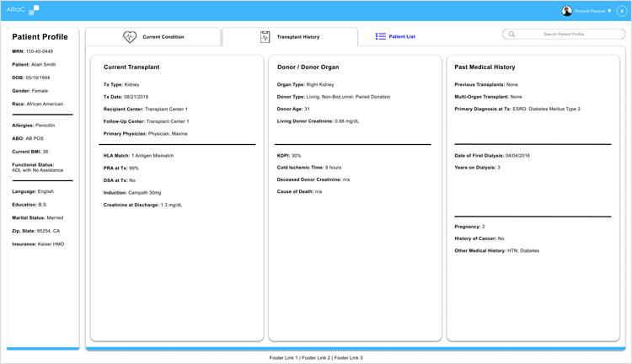Viewport: 632px width, 364px height.
Task: Click the patient name Aliah Smith
Action: click(x=44, y=65)
